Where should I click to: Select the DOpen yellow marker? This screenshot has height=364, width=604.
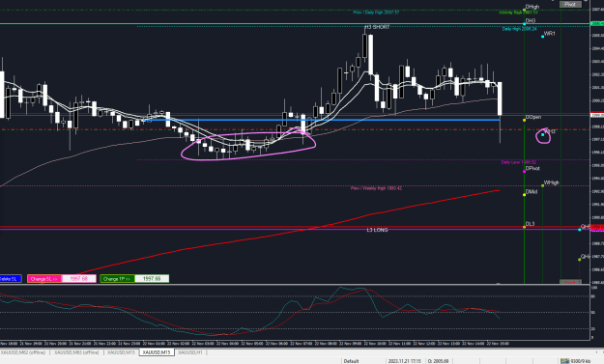[524, 121]
